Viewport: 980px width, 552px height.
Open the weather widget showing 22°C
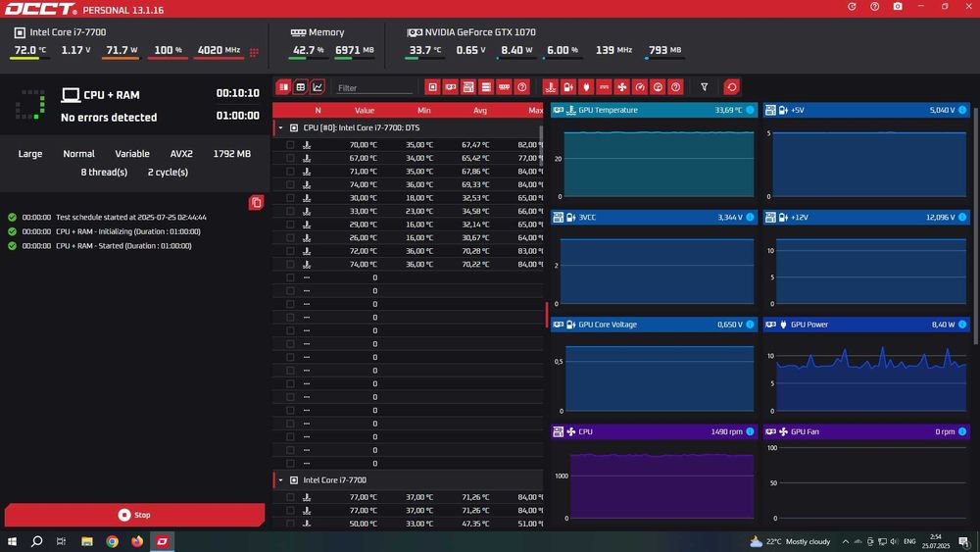click(x=790, y=541)
